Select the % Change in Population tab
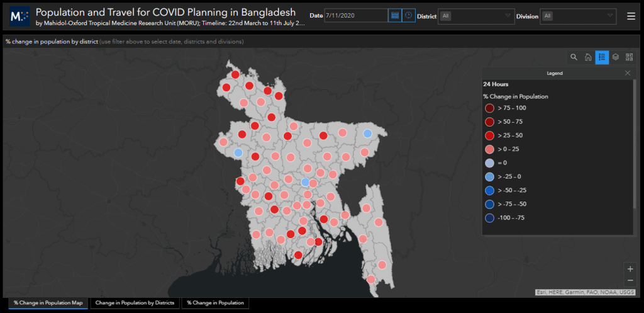644x313 pixels. click(216, 303)
